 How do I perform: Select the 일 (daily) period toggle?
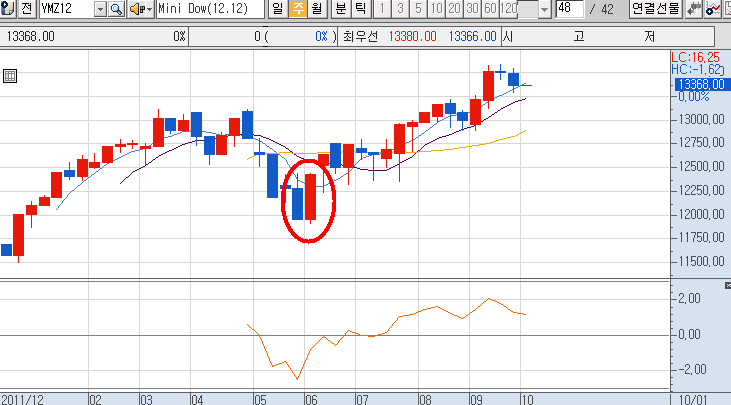[x=278, y=9]
